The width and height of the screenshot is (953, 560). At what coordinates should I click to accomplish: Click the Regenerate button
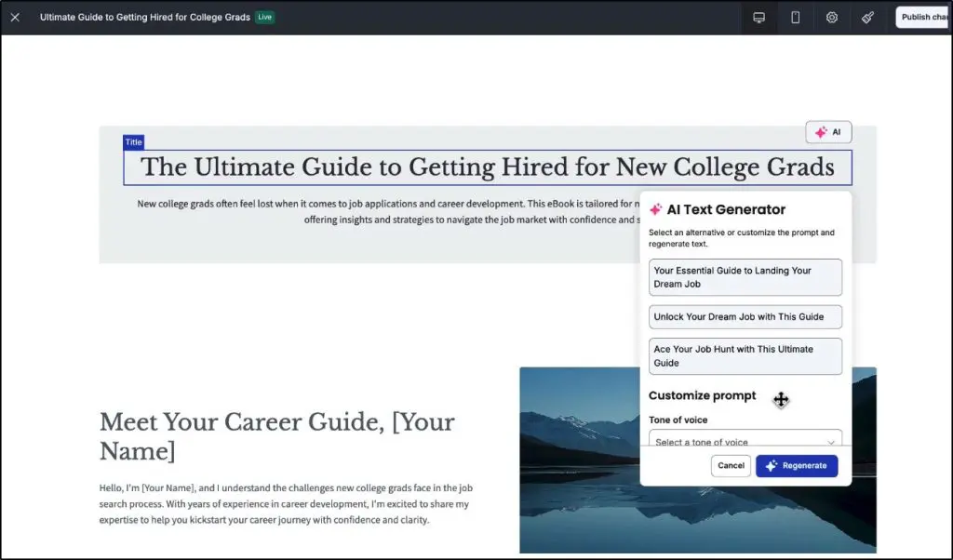[x=797, y=465]
